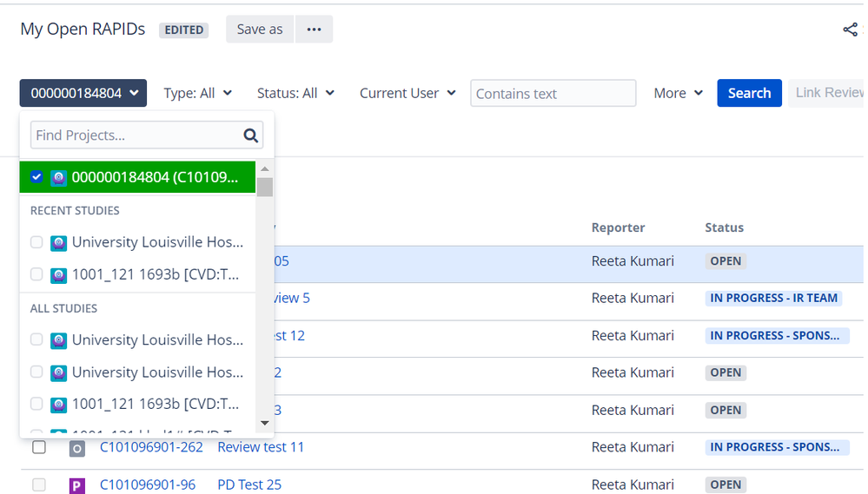Click the Reporter column header
The image size is (868, 494).
(618, 227)
